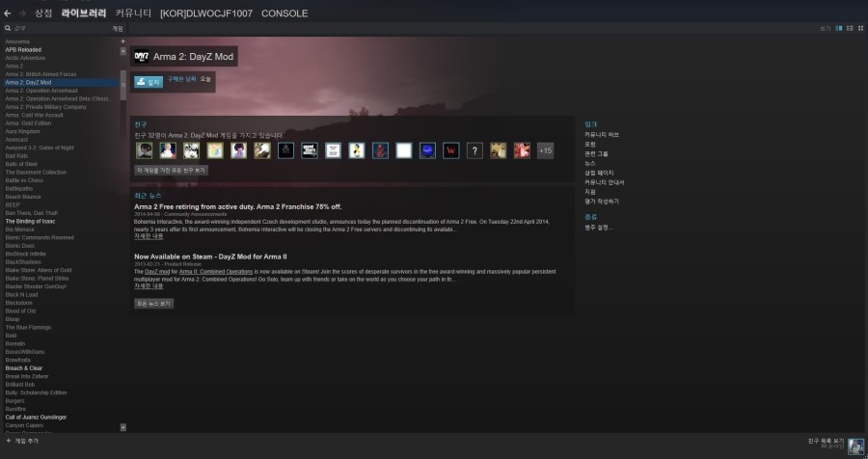Select Blood of Old in library

(x=20, y=311)
